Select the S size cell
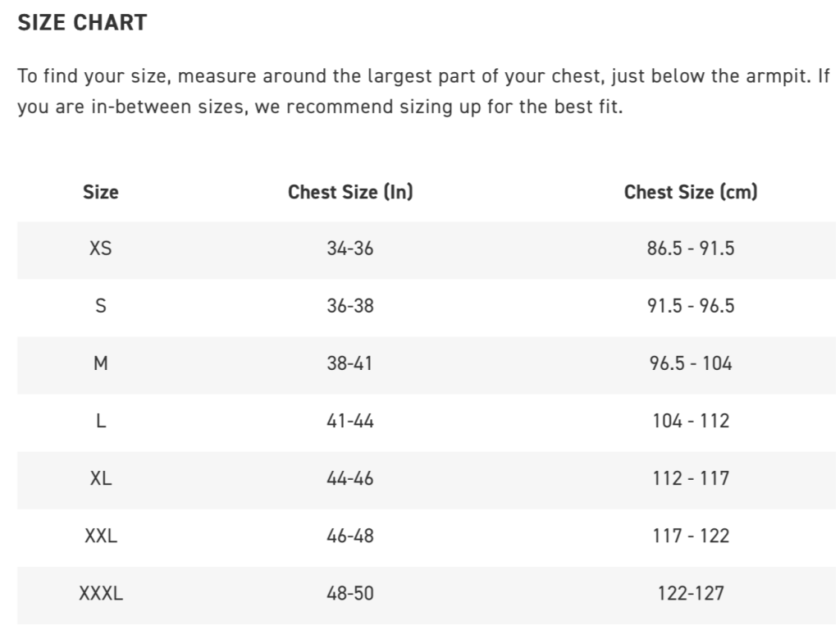The image size is (840, 630). [x=100, y=305]
